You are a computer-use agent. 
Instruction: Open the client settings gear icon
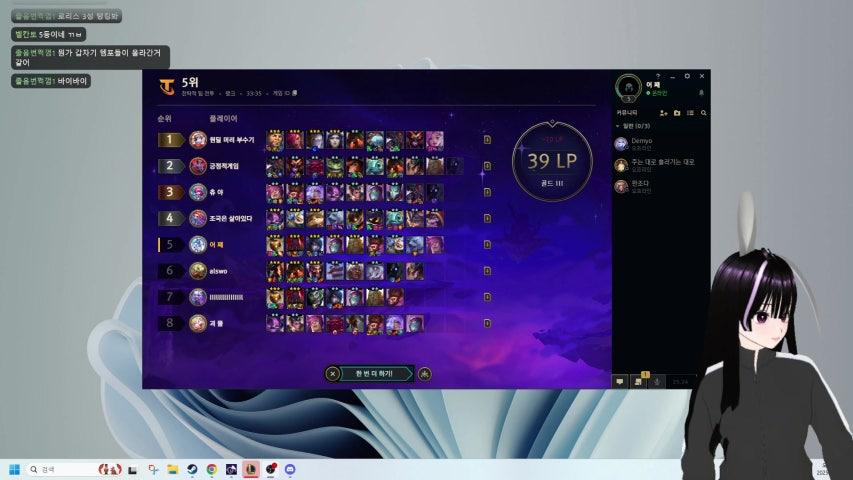[x=687, y=76]
